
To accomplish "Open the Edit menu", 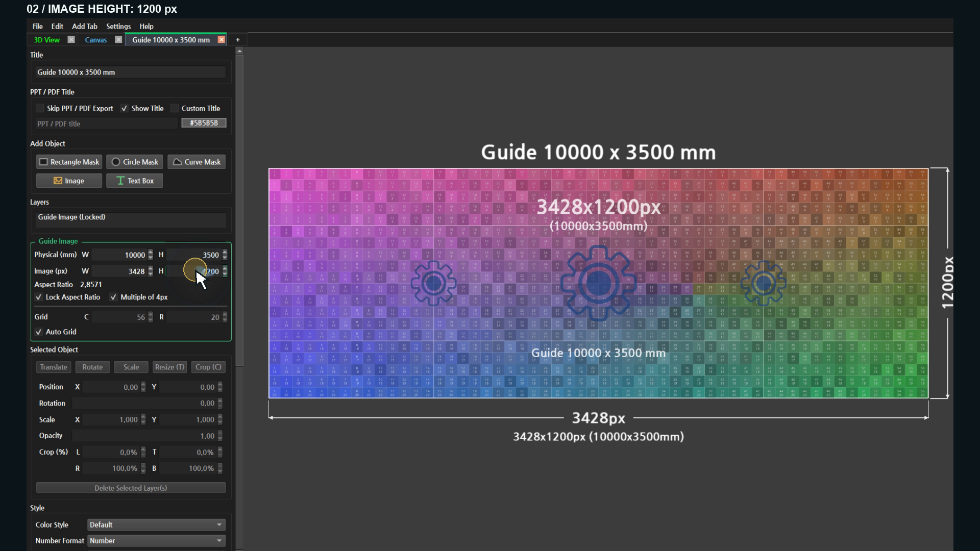I will pyautogui.click(x=57, y=27).
